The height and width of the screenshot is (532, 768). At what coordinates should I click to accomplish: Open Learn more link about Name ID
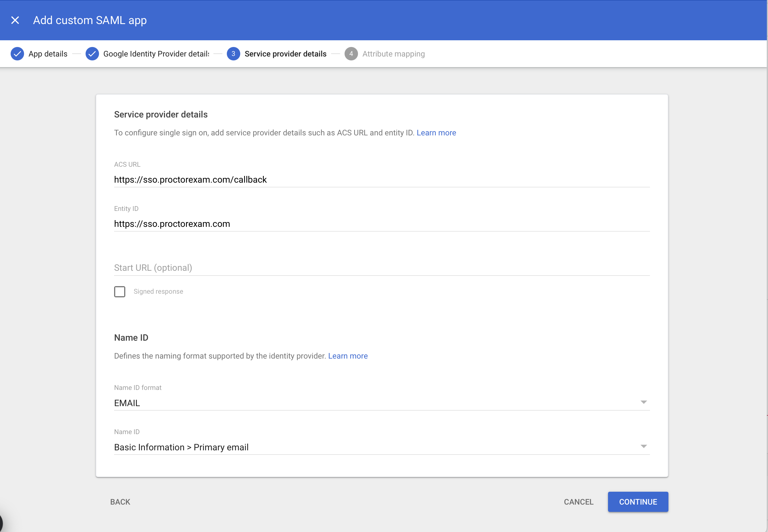tap(348, 356)
